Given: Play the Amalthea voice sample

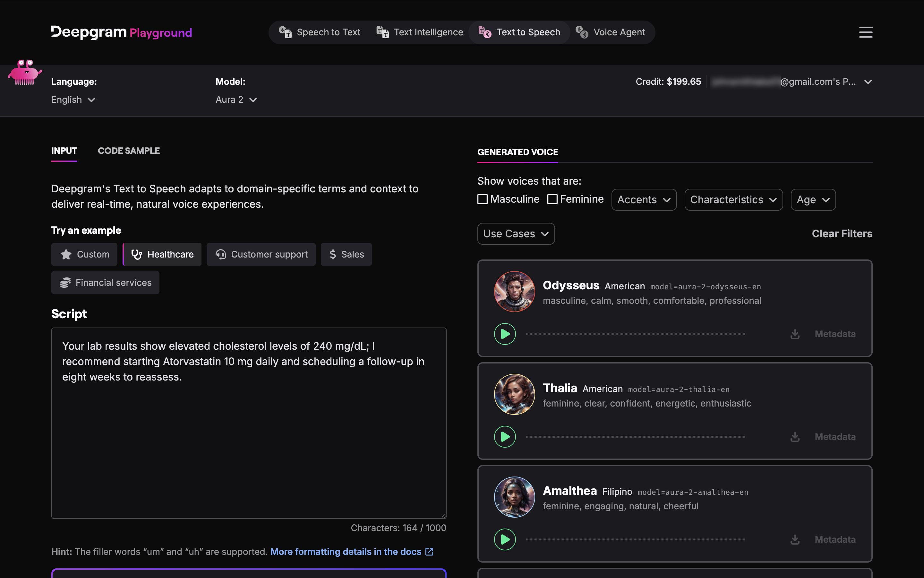Looking at the screenshot, I should point(505,539).
